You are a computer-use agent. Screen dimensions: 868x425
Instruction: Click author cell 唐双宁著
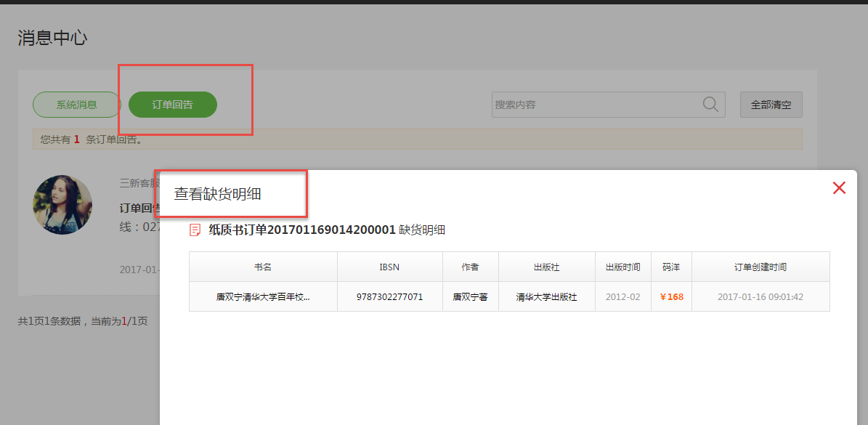(x=471, y=296)
